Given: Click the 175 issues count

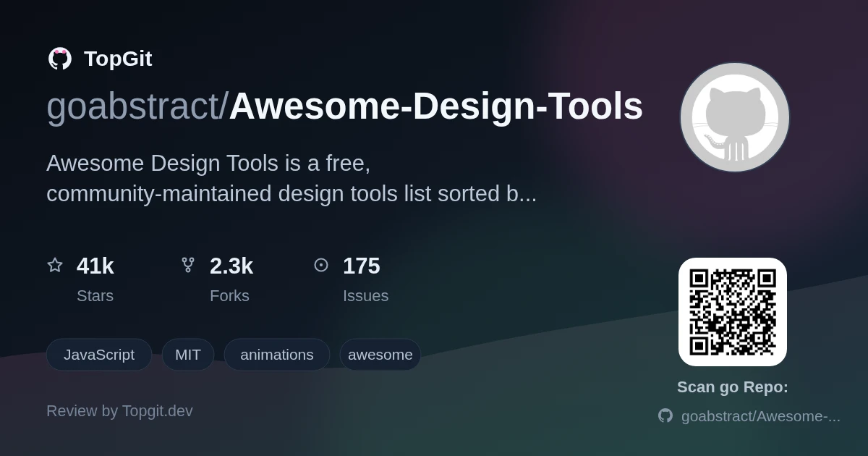Looking at the screenshot, I should point(362,266).
